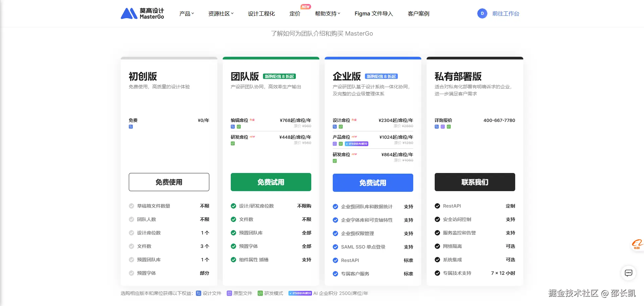Click the 新购钜惠 8 折起 badge on 企业版
The image size is (644, 306).
(381, 77)
